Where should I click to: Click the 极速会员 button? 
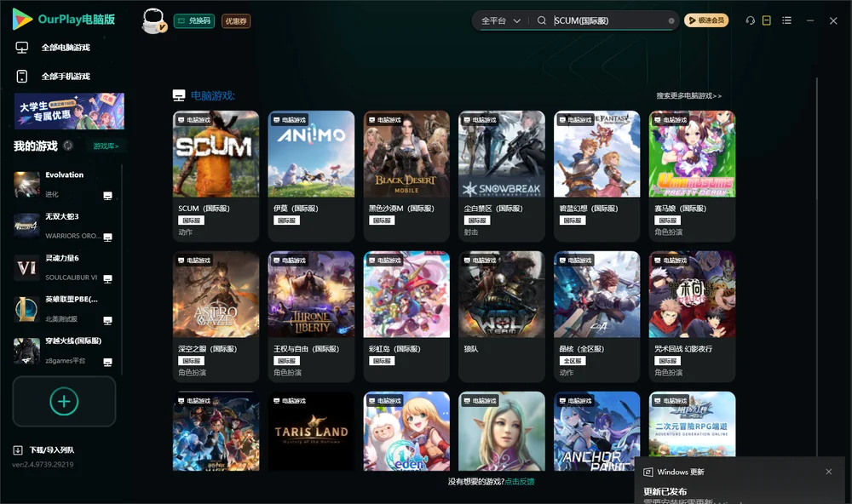click(x=706, y=20)
